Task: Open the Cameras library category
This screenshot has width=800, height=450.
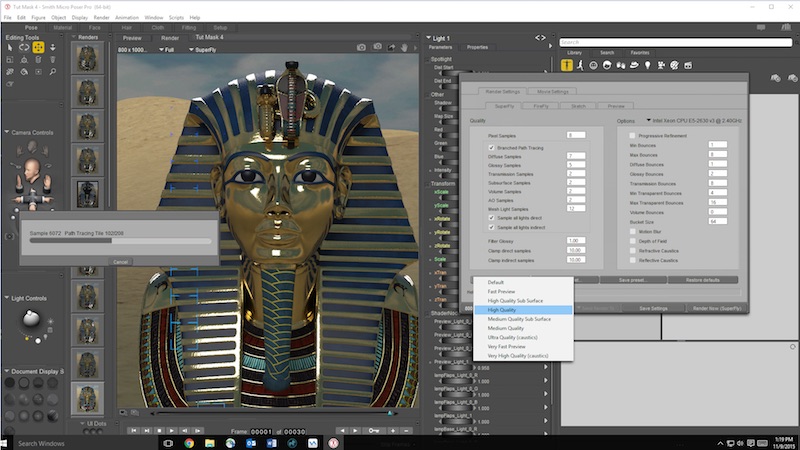Action: [661, 65]
